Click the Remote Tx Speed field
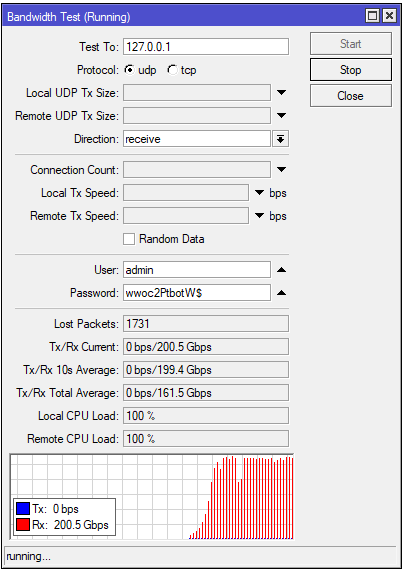 pyautogui.click(x=186, y=216)
